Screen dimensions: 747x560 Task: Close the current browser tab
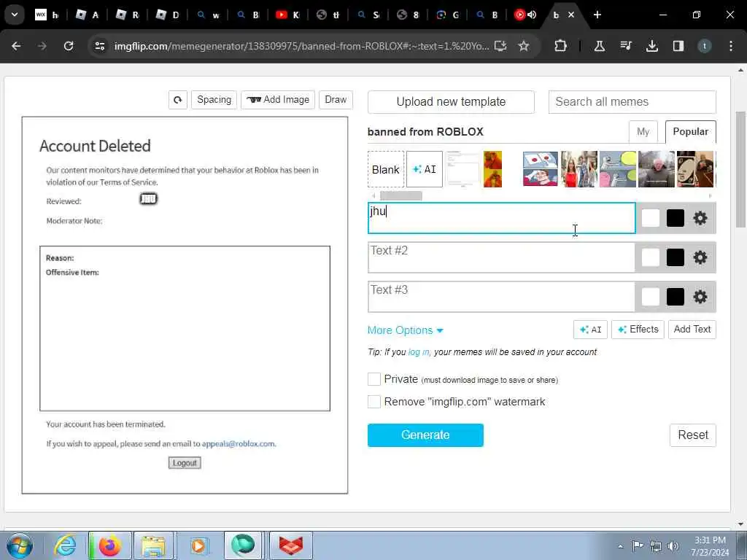pos(571,15)
